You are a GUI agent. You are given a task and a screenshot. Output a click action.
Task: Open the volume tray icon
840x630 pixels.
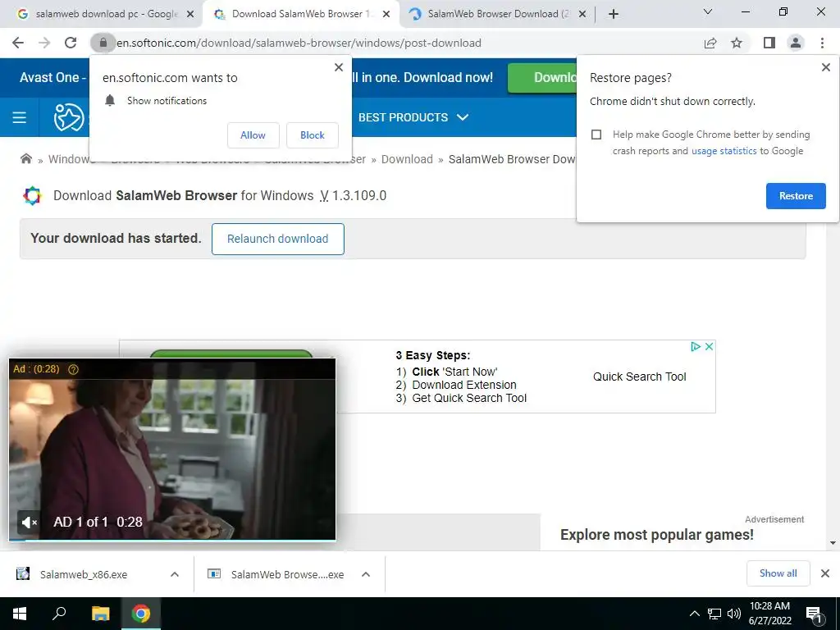click(734, 614)
